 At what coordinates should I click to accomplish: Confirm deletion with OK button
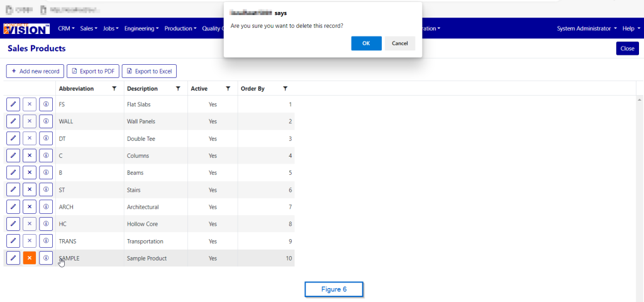(367, 43)
